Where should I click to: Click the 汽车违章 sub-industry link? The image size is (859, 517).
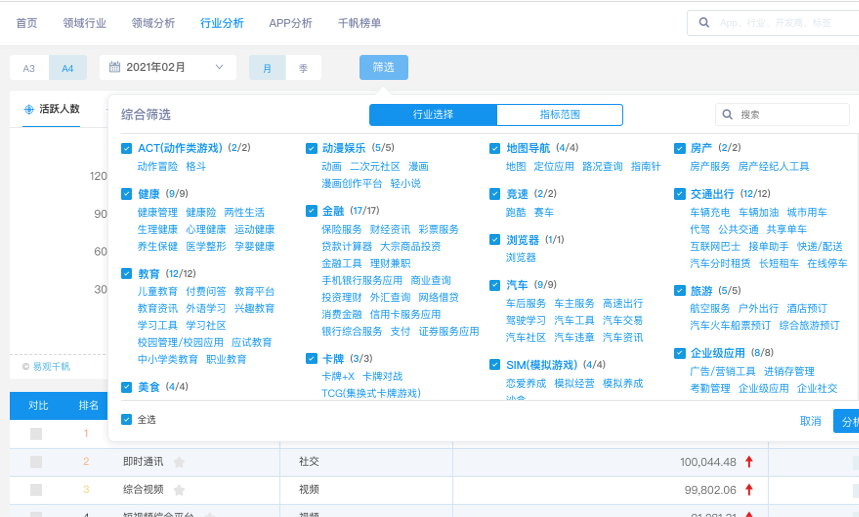(574, 337)
